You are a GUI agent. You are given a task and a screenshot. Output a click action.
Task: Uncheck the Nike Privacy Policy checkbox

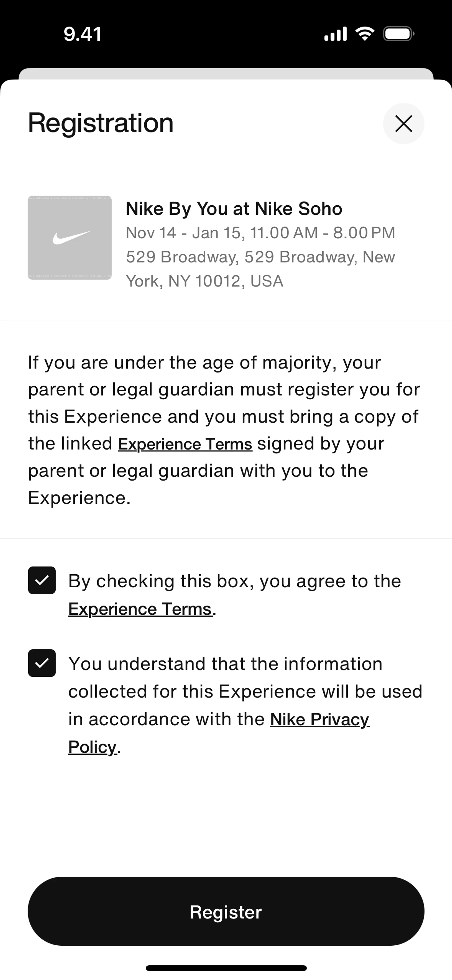pyautogui.click(x=42, y=663)
